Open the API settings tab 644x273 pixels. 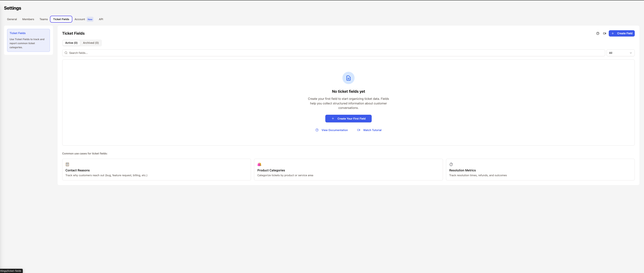pos(101,19)
